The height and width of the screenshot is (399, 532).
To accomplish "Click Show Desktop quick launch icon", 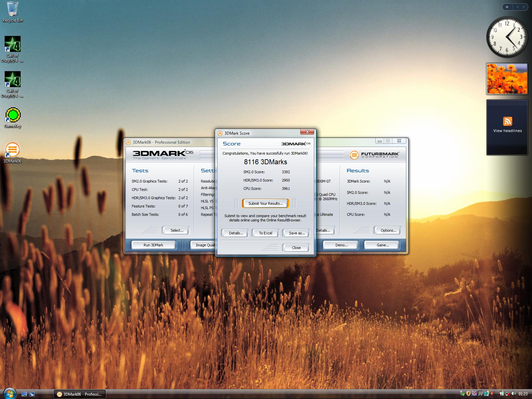I will click(24, 394).
